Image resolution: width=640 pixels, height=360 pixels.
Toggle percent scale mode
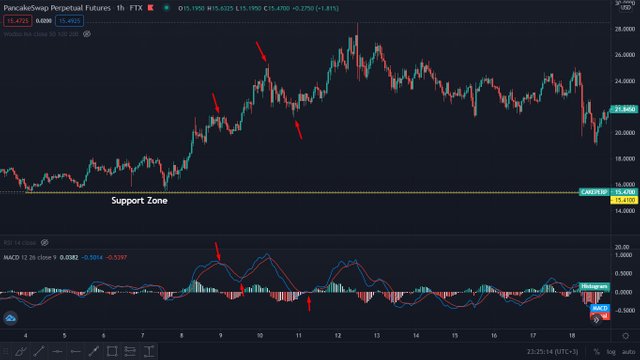pos(597,352)
